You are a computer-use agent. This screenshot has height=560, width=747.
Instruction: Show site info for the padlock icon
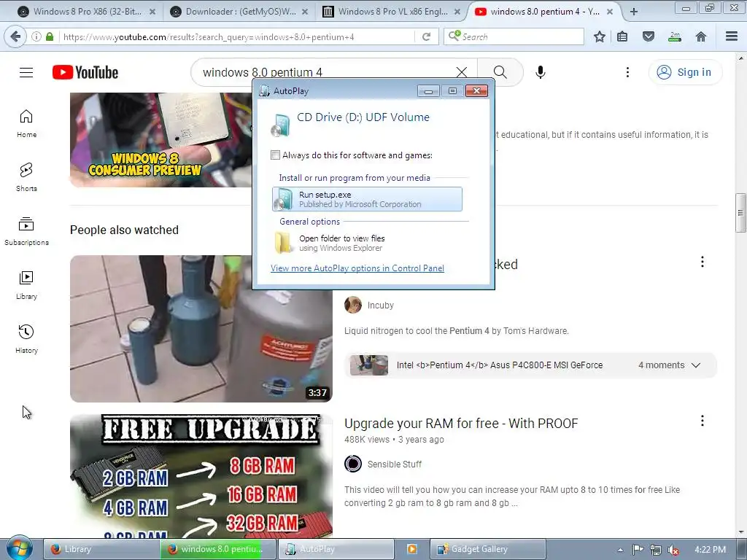50,36
